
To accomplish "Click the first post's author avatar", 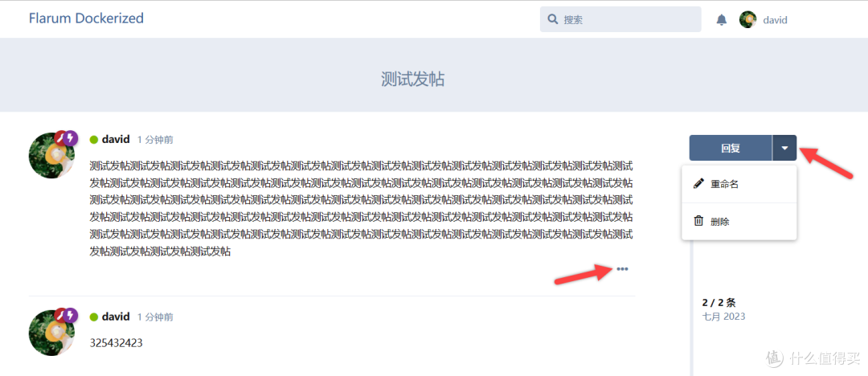I will coord(51,155).
